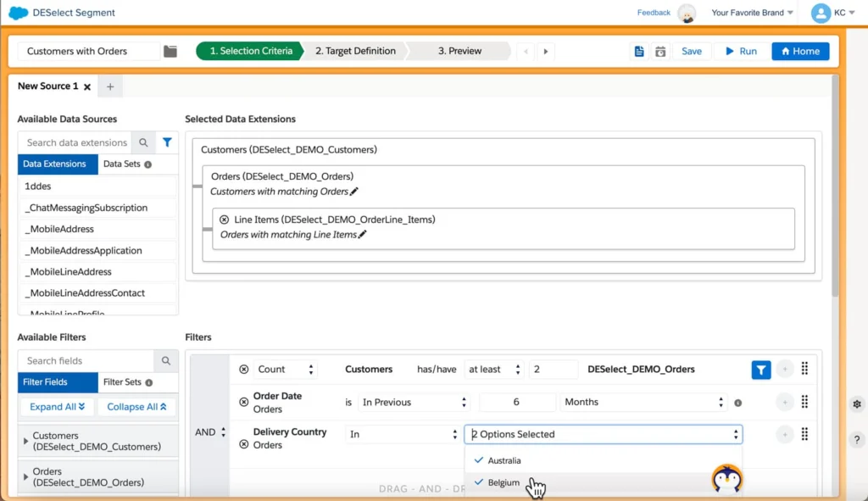Screen dimensions: 868x501
Task: Open the 'In Previous' operator dropdown
Action: pyautogui.click(x=413, y=402)
